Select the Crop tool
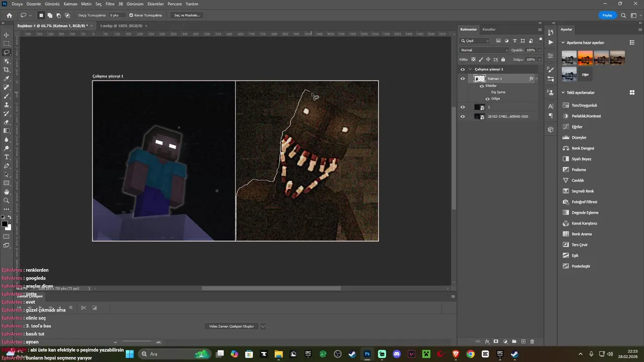The width and height of the screenshot is (644, 362). coord(7,70)
